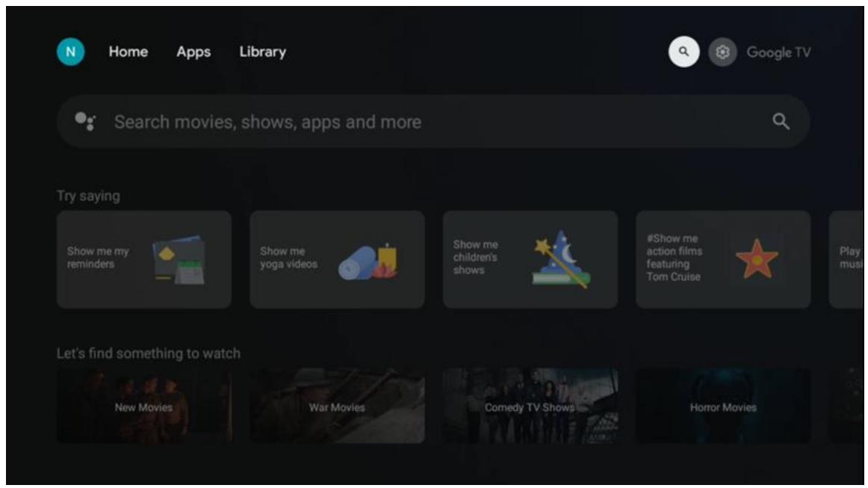This screenshot has height=488, width=868.
Task: Select the highlighted search icon button
Action: click(683, 52)
